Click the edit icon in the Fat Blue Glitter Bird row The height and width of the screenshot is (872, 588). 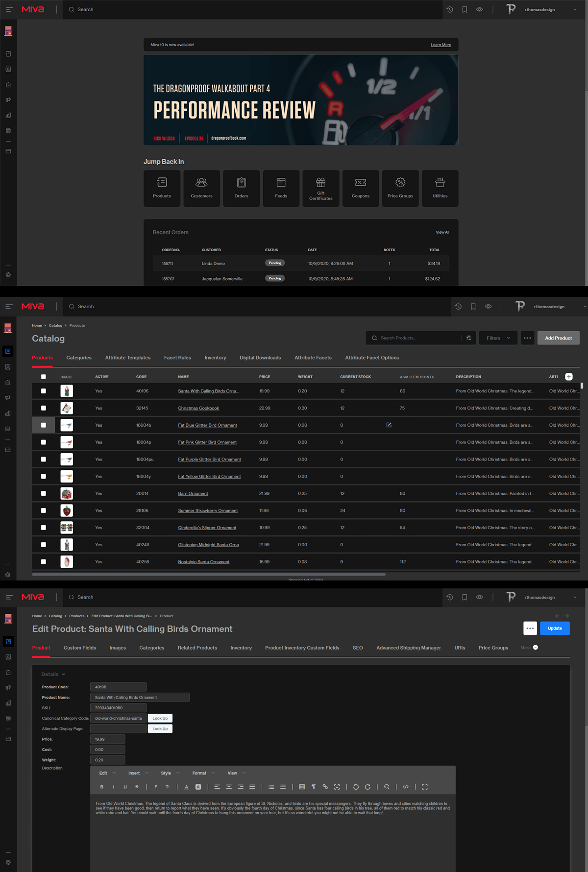click(x=389, y=425)
